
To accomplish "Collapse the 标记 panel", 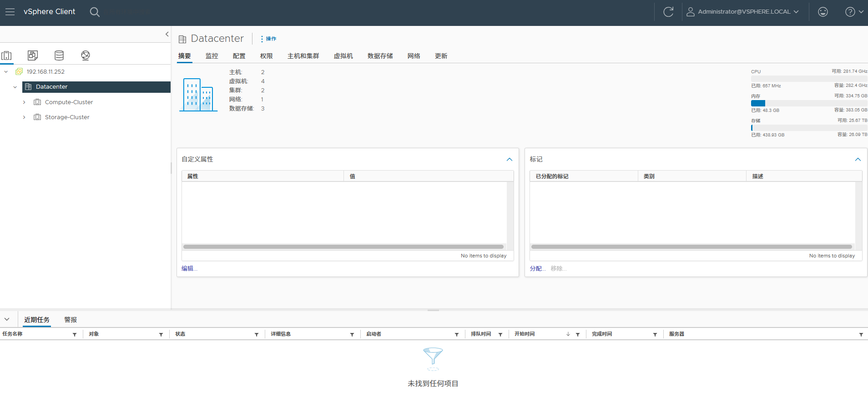I will tap(858, 160).
